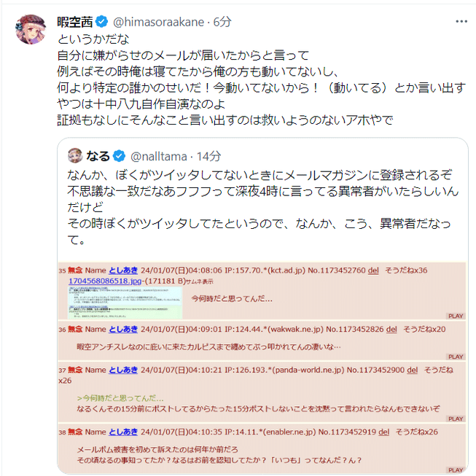Click the verified badge beside 暇空茜
Screen dimensions: 476x476
tap(102, 22)
